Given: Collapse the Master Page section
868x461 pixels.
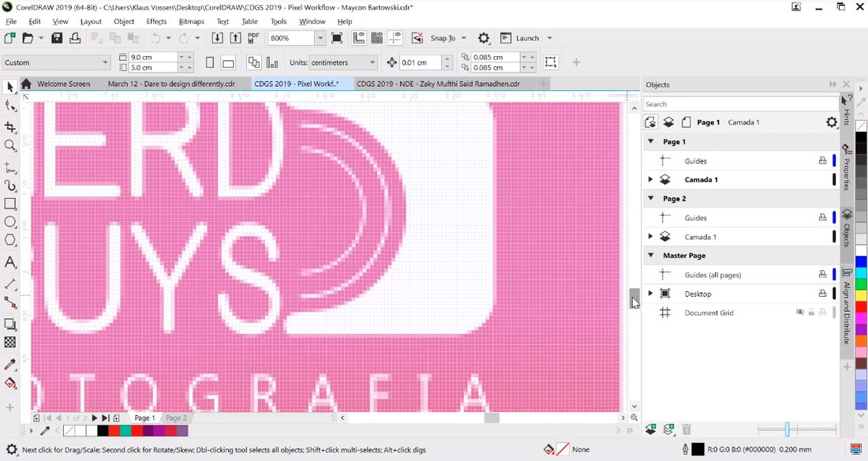Looking at the screenshot, I should coord(649,255).
